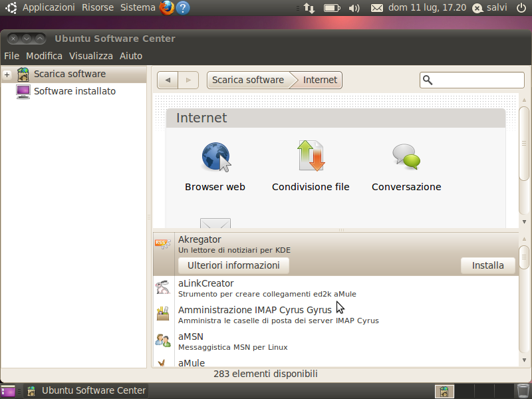Click the Scarica software sidebar icon
The image size is (532, 399).
coord(23,74)
